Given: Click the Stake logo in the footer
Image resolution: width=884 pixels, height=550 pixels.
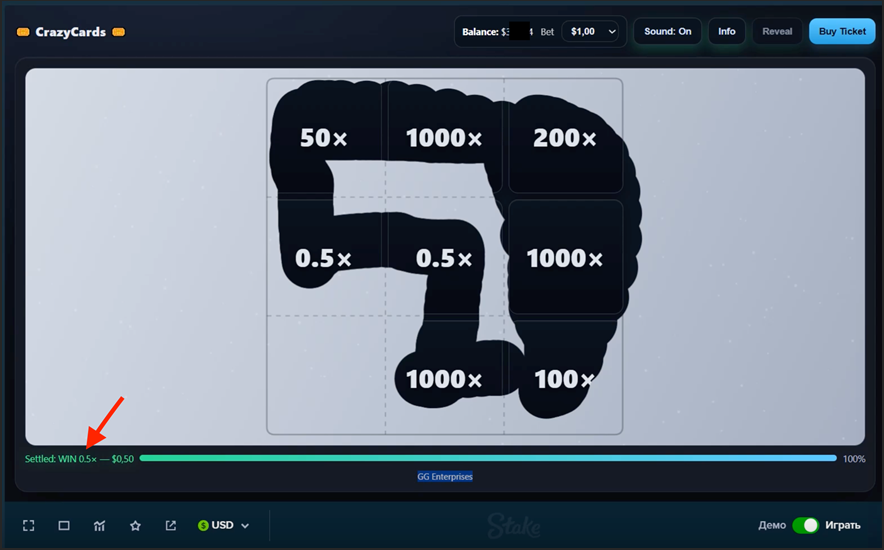Looking at the screenshot, I should coord(514,525).
